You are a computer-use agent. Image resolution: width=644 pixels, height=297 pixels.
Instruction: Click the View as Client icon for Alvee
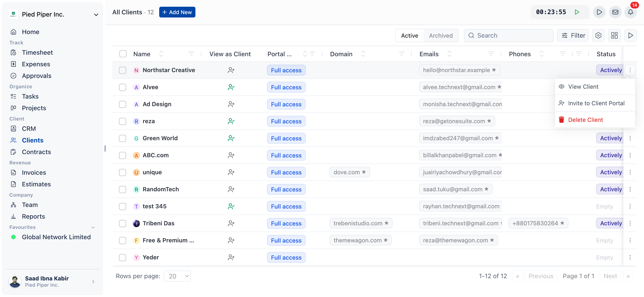[x=231, y=87]
